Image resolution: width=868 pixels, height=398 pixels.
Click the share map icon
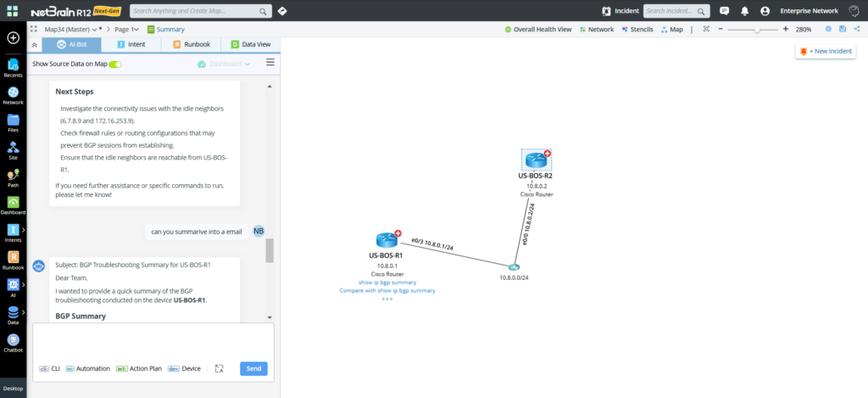tap(857, 29)
